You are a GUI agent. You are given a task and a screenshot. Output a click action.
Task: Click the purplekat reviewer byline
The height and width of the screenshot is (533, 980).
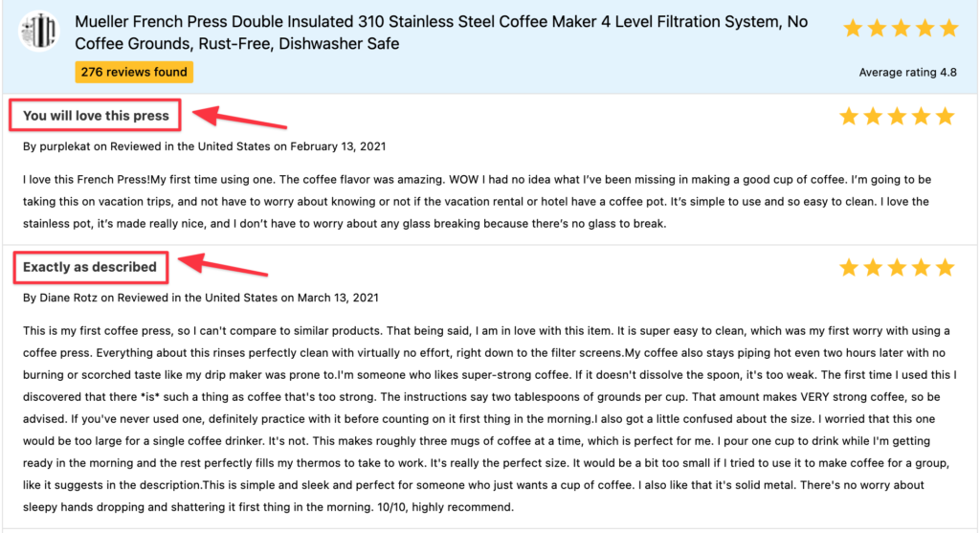coord(204,146)
